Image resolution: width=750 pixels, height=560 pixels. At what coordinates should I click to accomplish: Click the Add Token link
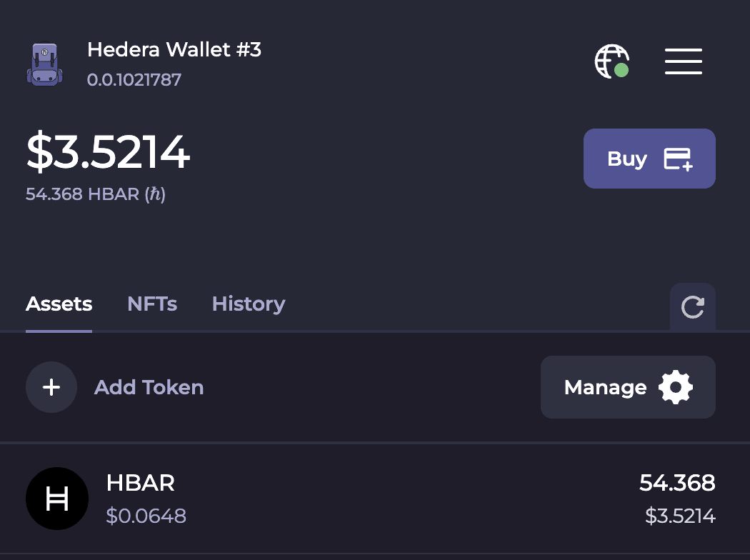click(149, 387)
